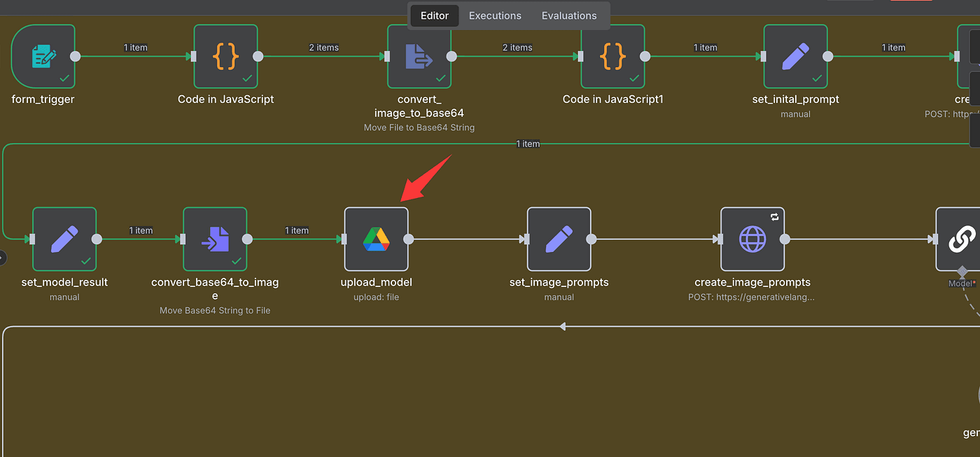
Task: Open the set_image_prompts node
Action: click(559, 239)
